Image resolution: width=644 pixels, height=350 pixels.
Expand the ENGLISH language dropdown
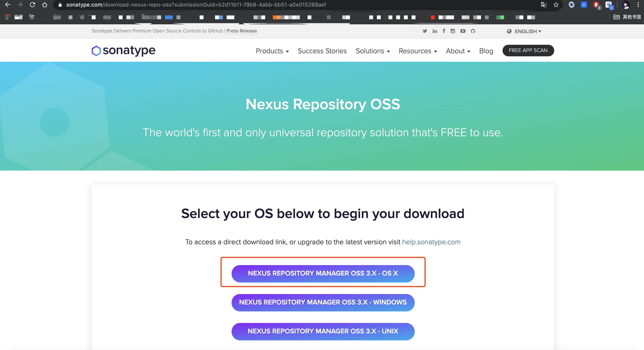524,31
